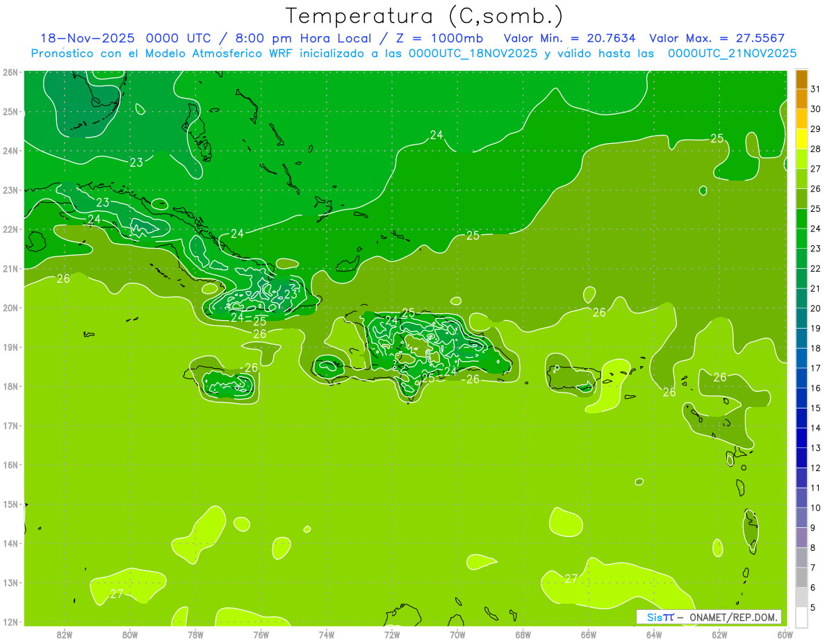Pick the orange swatch between 30 and 31

(801, 99)
